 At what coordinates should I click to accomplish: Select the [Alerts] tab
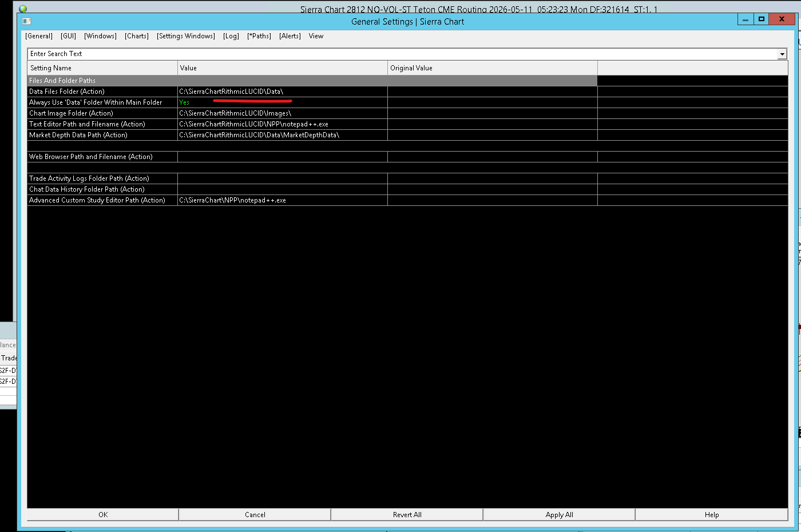coord(290,36)
